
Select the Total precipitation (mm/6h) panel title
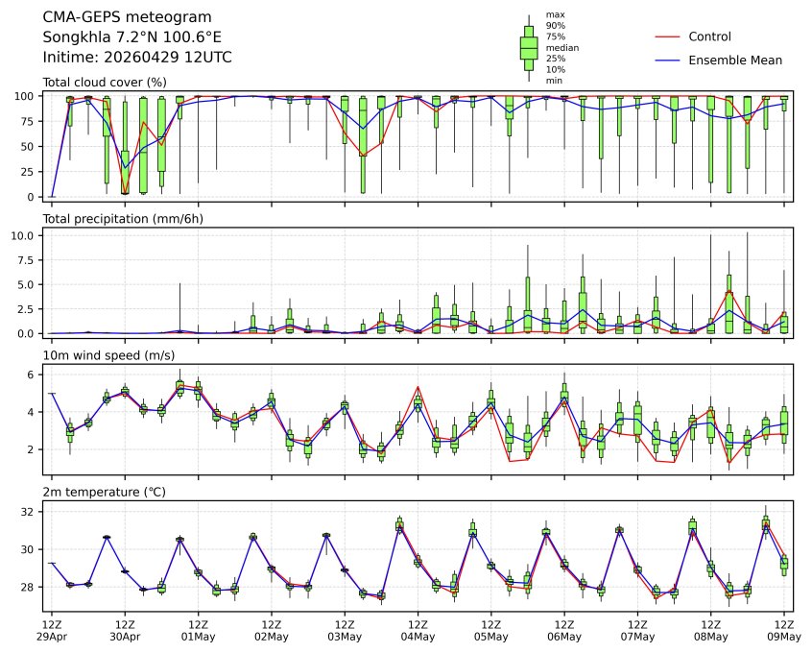click(x=123, y=219)
